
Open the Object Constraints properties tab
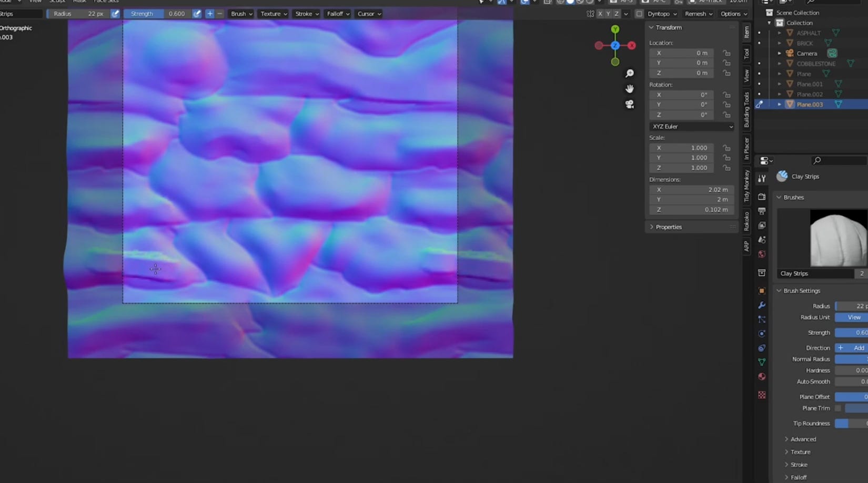762,348
